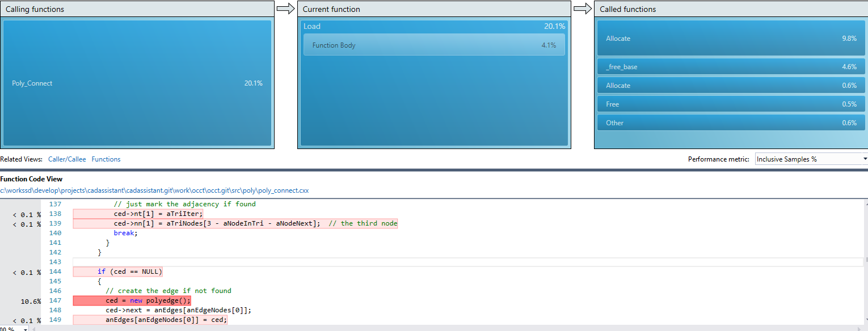Open the Performance metric dropdown
Viewport: 868px width, 331px height.
(811, 159)
